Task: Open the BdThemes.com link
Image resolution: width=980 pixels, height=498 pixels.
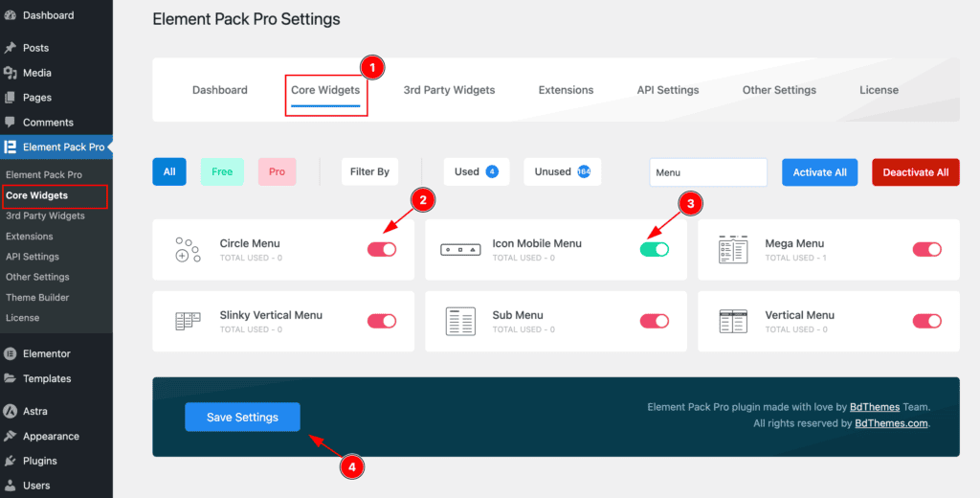Action: click(892, 423)
